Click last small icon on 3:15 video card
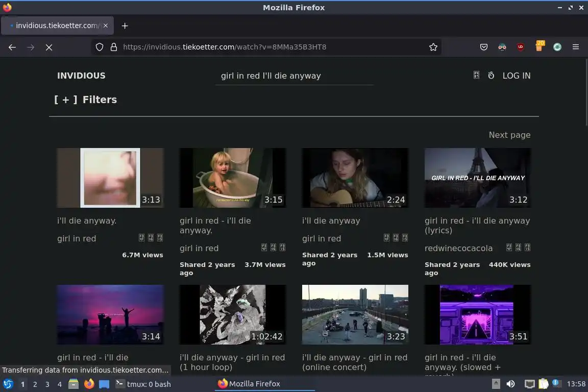Screen dimensions: 588x392 (x=282, y=247)
